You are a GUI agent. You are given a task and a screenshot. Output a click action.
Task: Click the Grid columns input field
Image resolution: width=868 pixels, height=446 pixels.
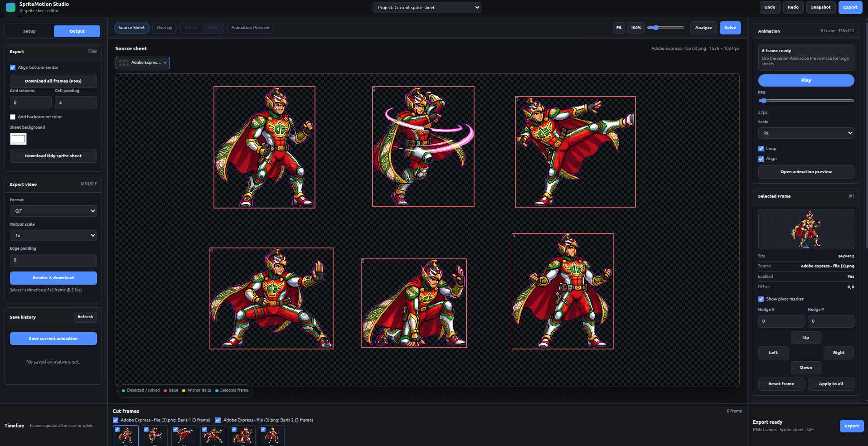(30, 102)
